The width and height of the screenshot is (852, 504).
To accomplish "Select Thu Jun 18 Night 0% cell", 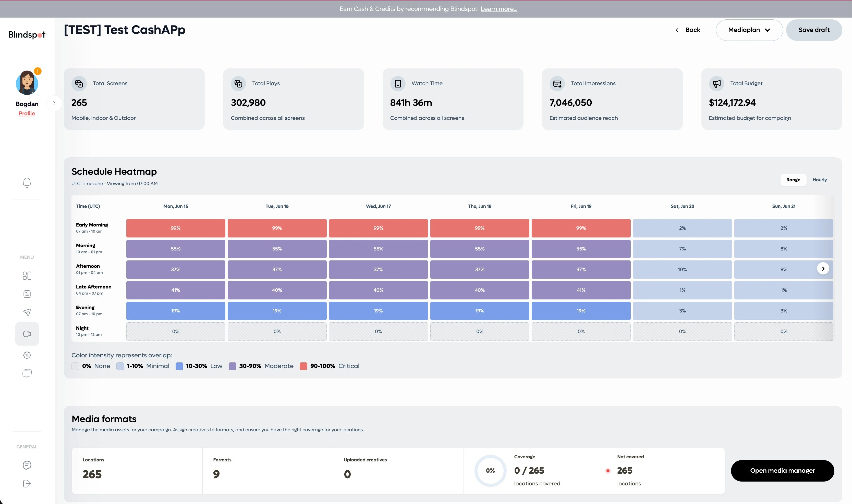I will coord(480,332).
